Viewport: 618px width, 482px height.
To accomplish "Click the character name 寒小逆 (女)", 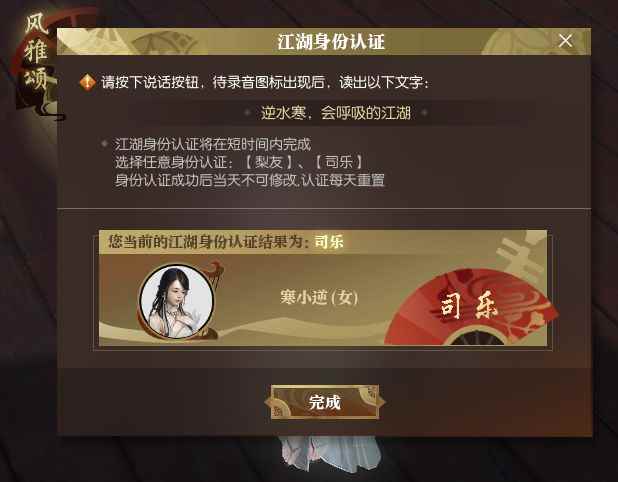I will click(319, 297).
